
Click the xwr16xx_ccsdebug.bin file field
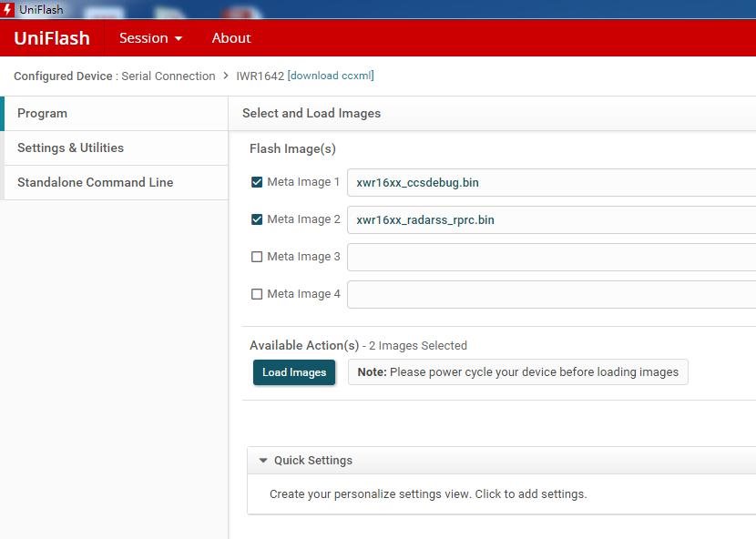[x=552, y=183]
